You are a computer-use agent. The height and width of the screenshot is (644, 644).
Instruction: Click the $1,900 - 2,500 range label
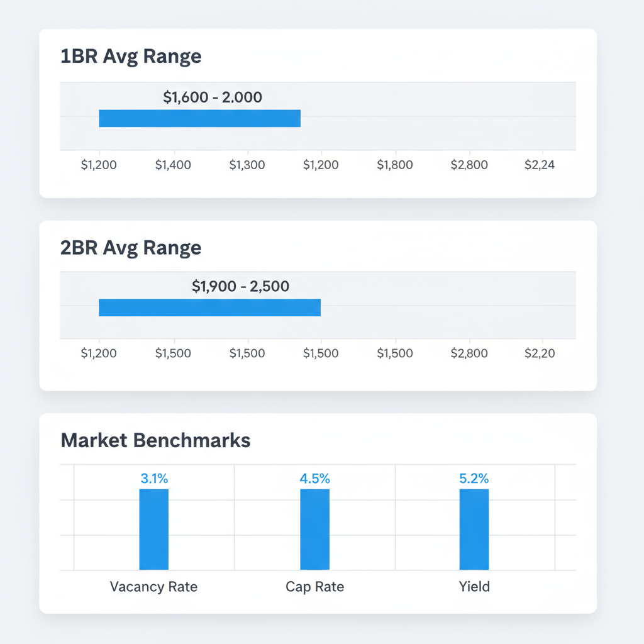[240, 287]
